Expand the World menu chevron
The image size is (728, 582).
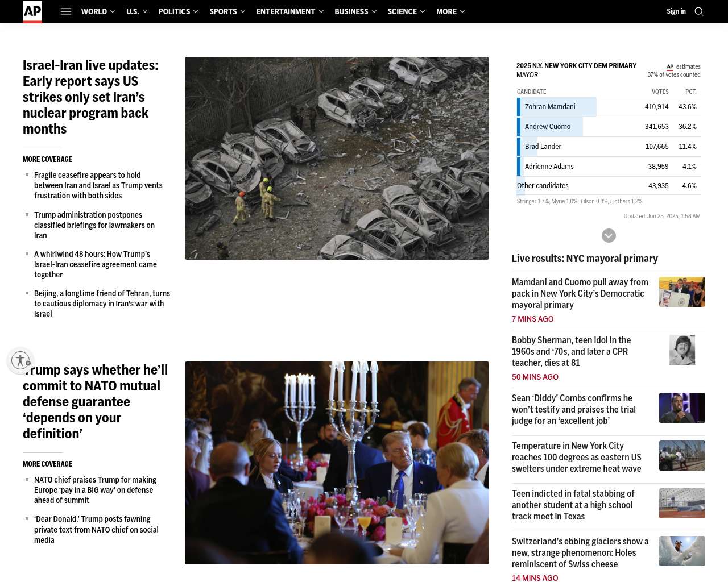(x=113, y=11)
